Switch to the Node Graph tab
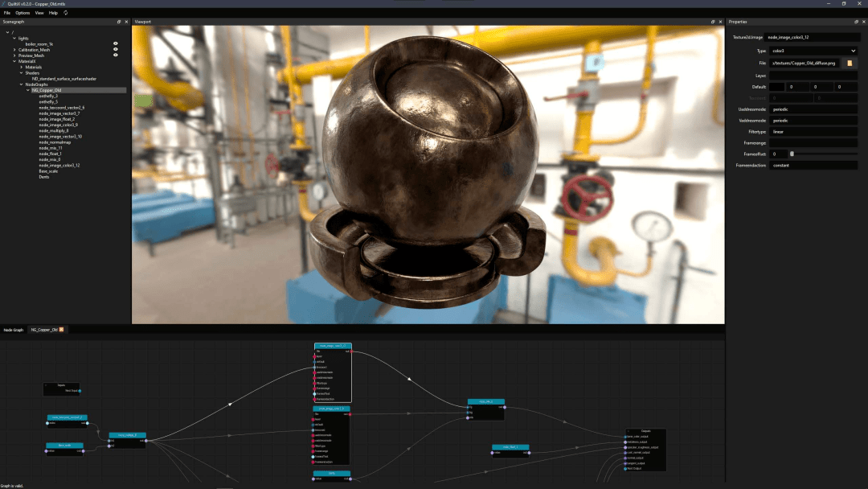The width and height of the screenshot is (868, 489). click(13, 330)
